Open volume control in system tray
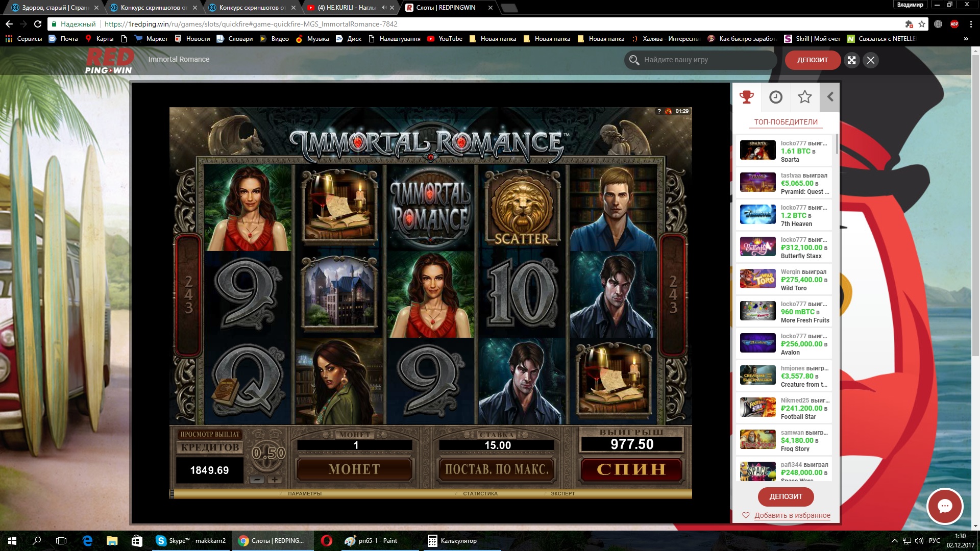 919,541
